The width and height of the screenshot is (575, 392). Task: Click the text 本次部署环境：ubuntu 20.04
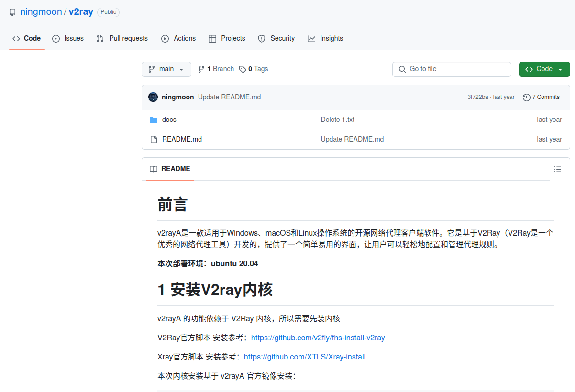click(208, 264)
